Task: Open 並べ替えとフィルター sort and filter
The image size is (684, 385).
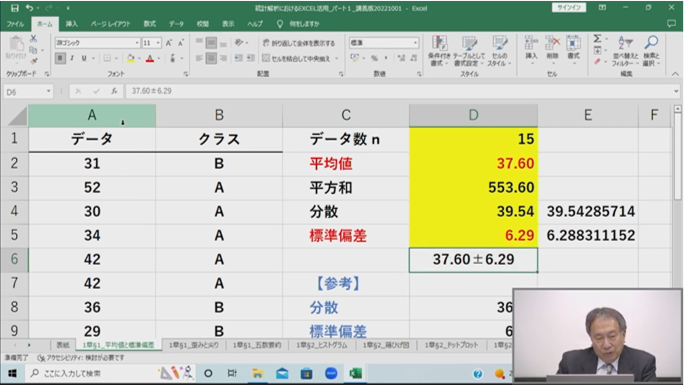Action: [626, 51]
